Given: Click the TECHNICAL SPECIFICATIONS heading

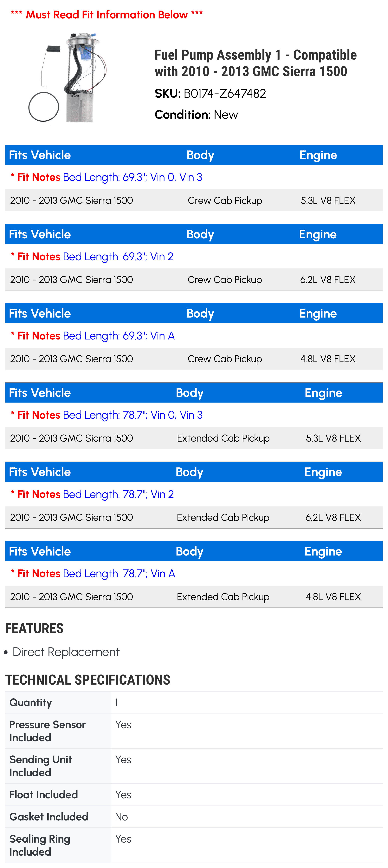Looking at the screenshot, I should (87, 680).
